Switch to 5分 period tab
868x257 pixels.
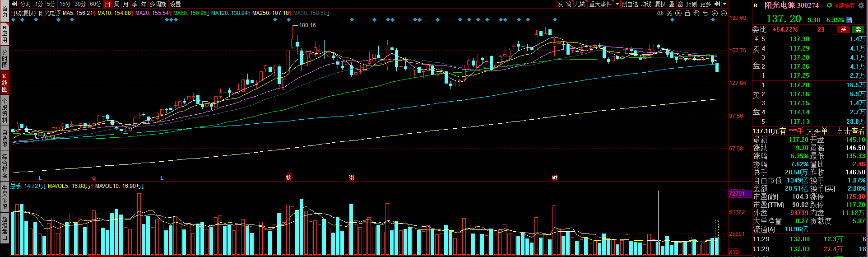(51, 4)
